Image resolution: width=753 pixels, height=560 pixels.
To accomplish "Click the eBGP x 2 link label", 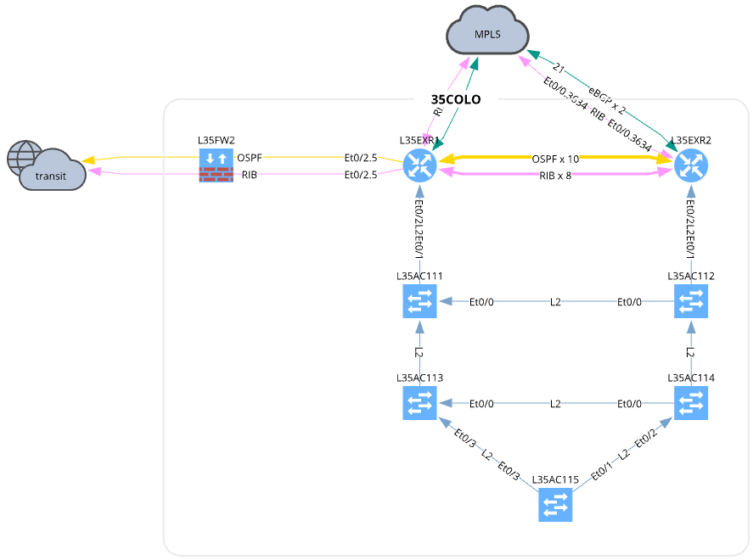I will pyautogui.click(x=606, y=98).
